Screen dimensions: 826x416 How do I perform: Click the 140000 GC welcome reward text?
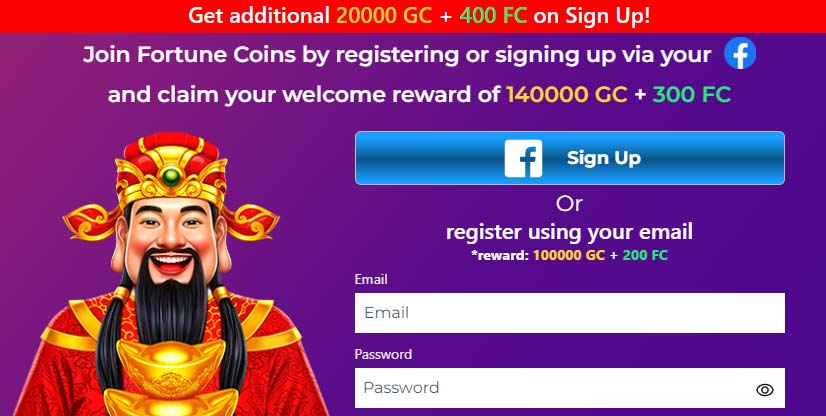pos(567,95)
